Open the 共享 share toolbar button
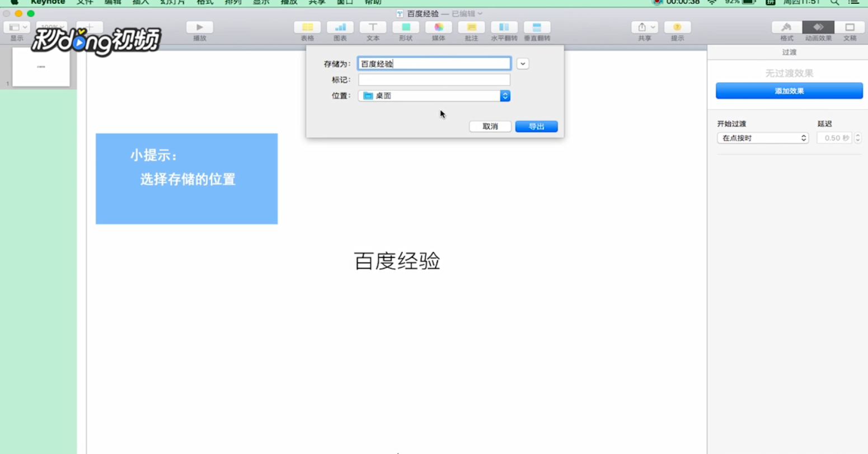The height and width of the screenshot is (454, 868). coord(645,27)
